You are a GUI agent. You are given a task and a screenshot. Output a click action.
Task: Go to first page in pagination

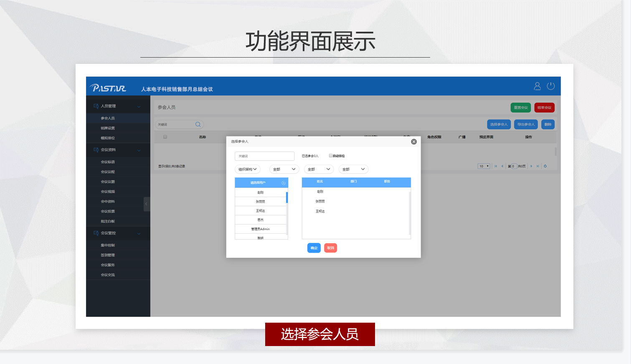(496, 166)
